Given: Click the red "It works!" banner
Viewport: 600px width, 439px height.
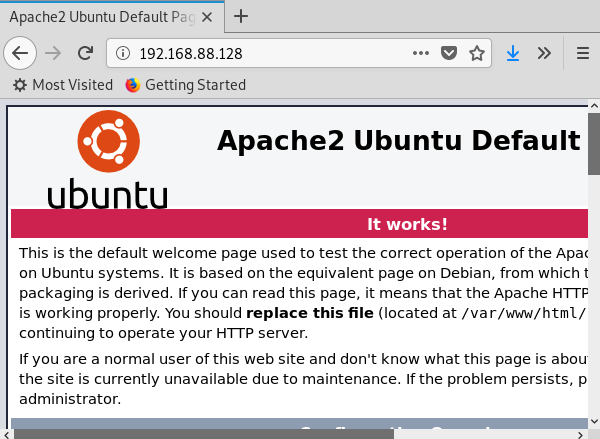Looking at the screenshot, I should point(300,223).
